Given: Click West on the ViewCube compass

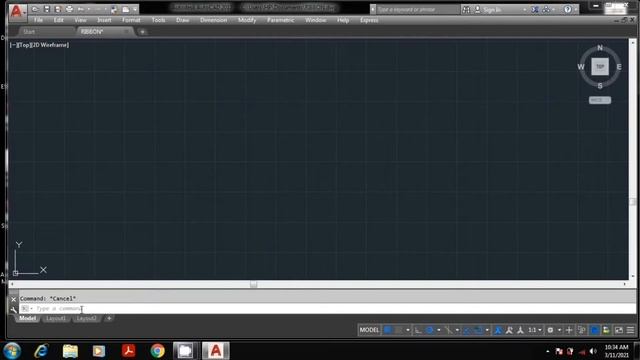Looking at the screenshot, I should pyautogui.click(x=581, y=67).
